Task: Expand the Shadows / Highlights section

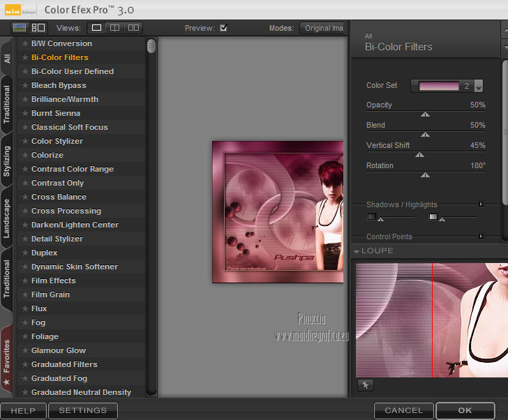Action: pos(481,204)
